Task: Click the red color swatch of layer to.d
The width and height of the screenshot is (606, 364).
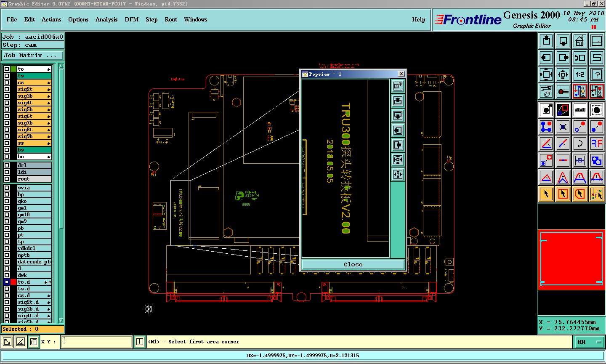Action: coord(13,282)
